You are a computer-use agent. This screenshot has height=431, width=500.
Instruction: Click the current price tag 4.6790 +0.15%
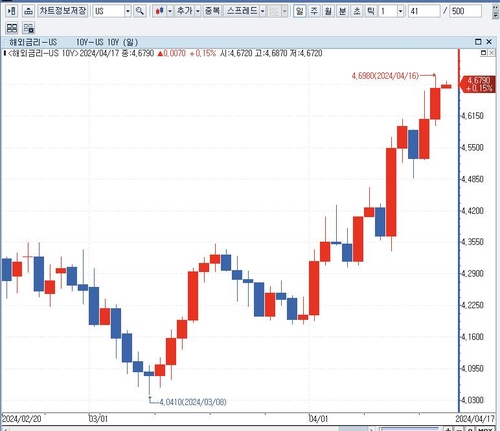(x=478, y=84)
